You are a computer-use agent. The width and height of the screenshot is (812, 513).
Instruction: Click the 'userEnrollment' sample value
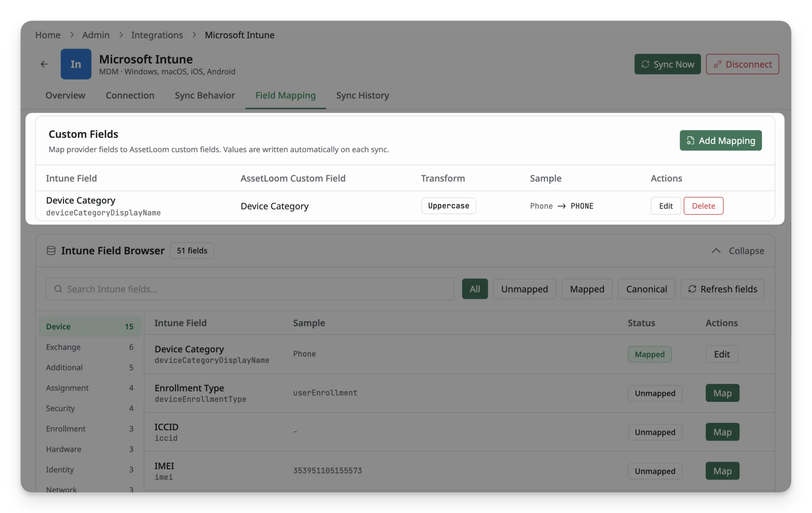tap(325, 393)
